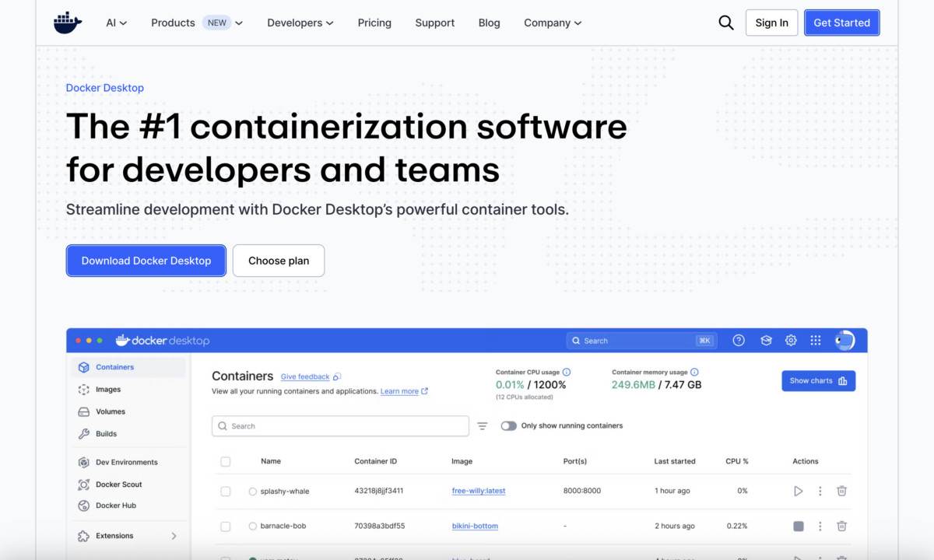Delete the barnacle-bob container
This screenshot has width=934, height=560.
coord(841,527)
